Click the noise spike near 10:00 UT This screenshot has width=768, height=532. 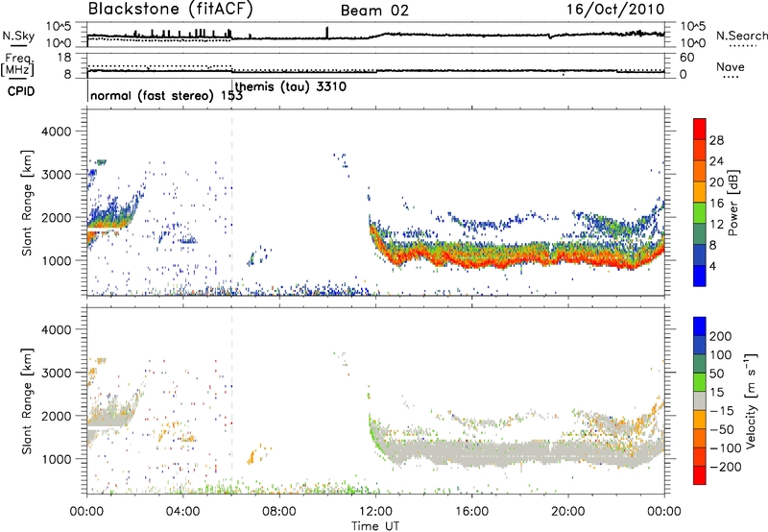pos(326,33)
